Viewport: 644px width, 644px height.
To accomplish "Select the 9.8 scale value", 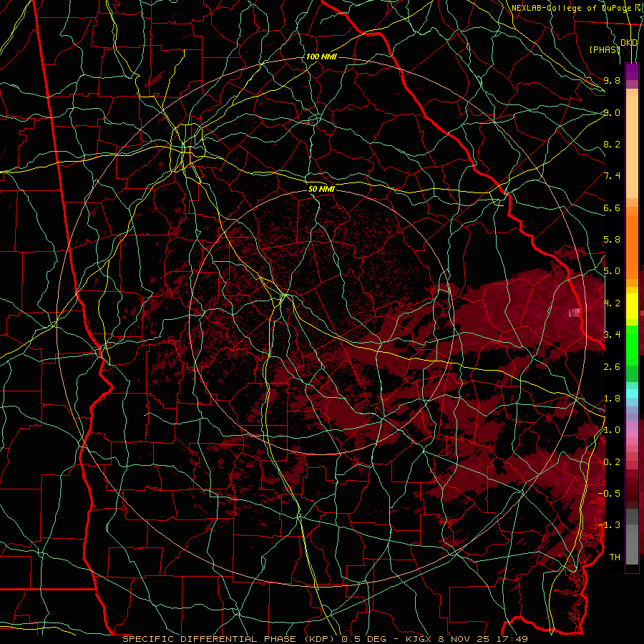I will (x=612, y=80).
